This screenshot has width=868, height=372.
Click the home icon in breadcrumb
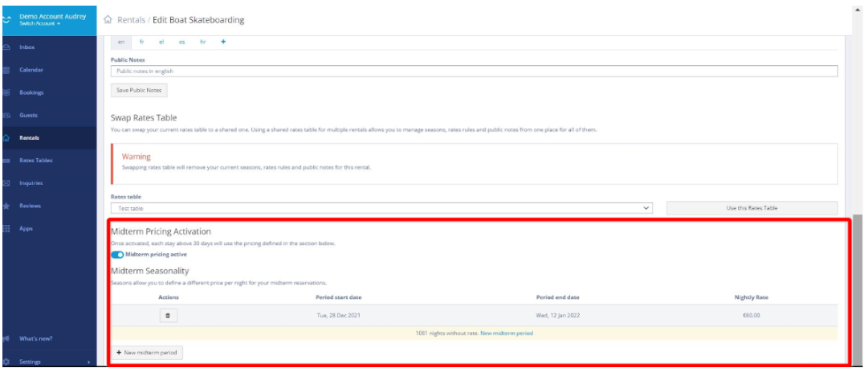click(108, 20)
